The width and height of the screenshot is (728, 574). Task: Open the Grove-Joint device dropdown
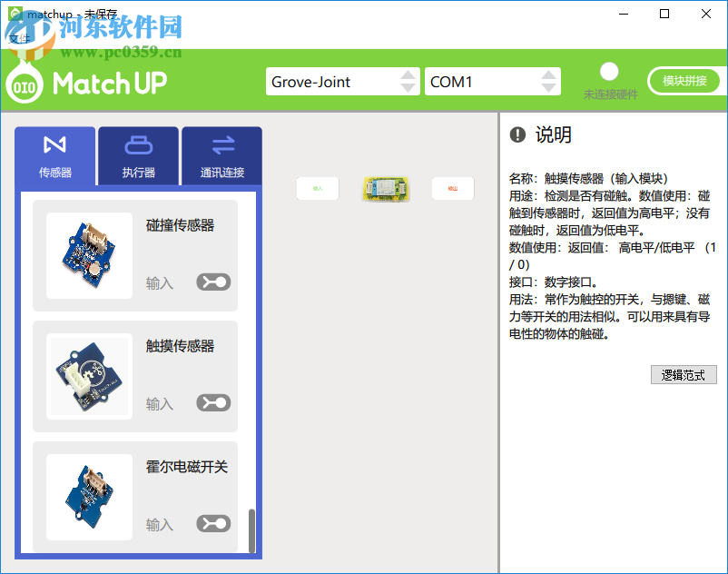coord(342,81)
